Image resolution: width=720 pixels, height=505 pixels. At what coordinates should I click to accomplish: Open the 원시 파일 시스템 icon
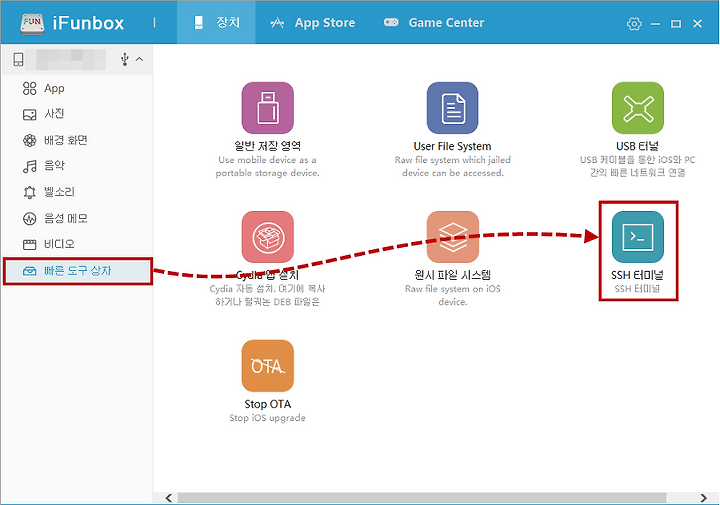coord(452,237)
